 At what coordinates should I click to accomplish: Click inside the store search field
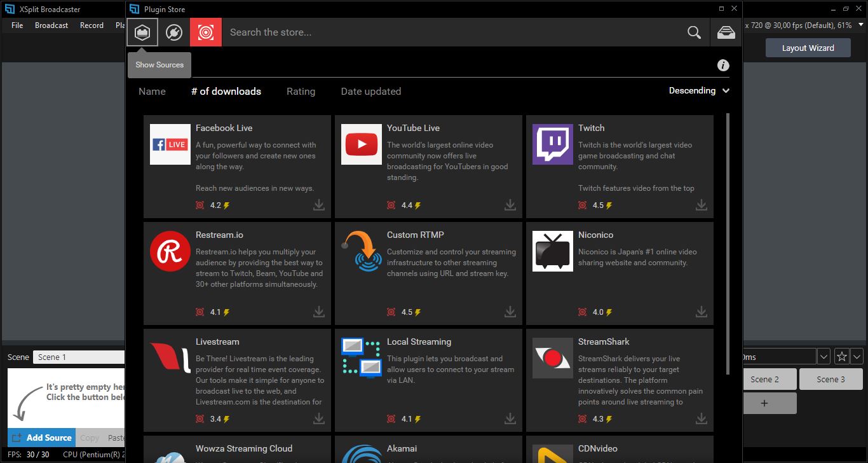(451, 32)
